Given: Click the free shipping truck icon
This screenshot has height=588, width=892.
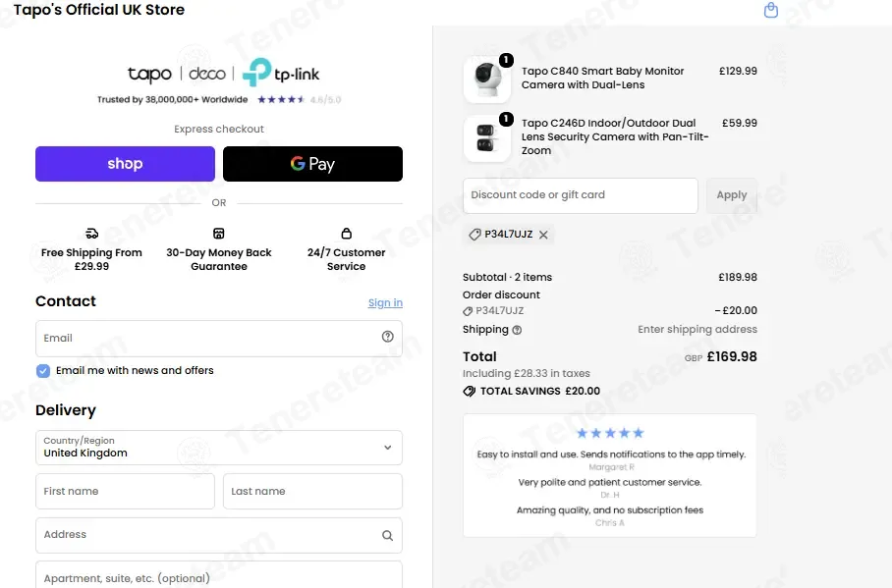Looking at the screenshot, I should [x=91, y=234].
